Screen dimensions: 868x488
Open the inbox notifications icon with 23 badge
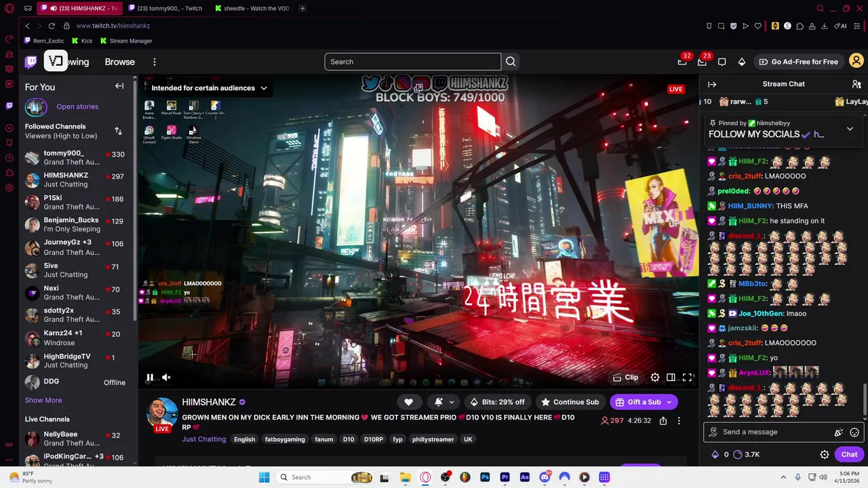point(703,62)
